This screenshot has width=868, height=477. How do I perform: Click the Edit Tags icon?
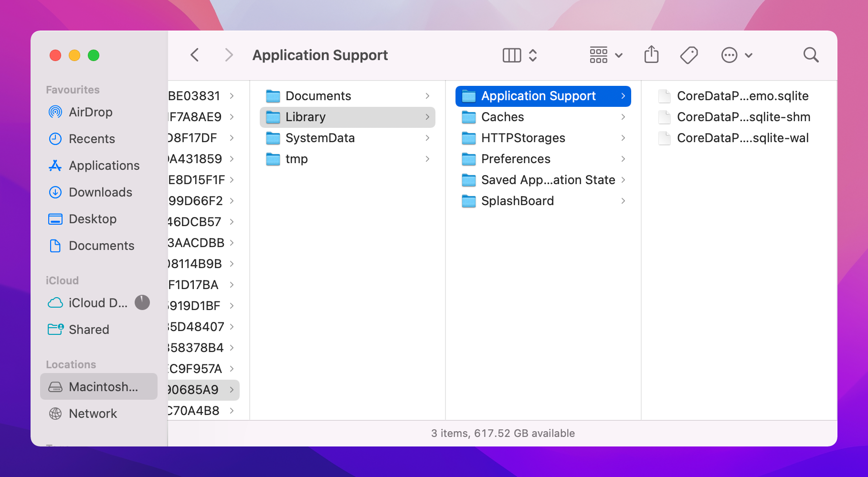688,55
